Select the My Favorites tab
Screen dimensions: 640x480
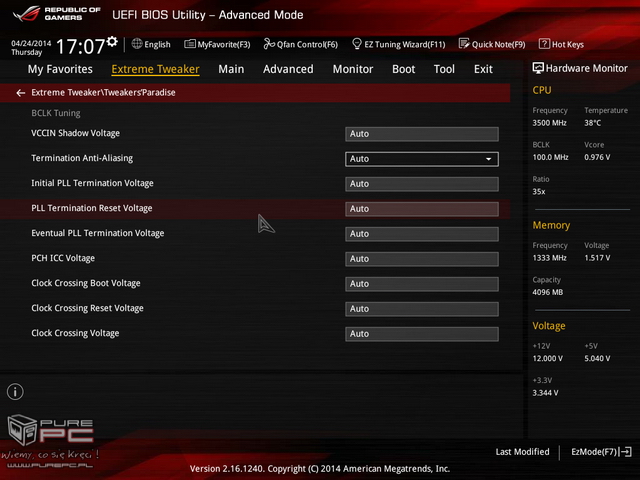click(x=60, y=69)
